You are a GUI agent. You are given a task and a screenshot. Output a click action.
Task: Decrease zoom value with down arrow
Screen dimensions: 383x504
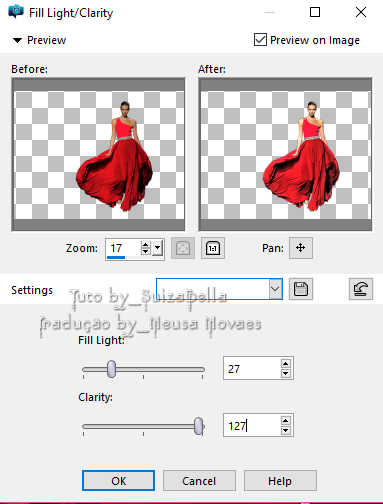(x=145, y=252)
